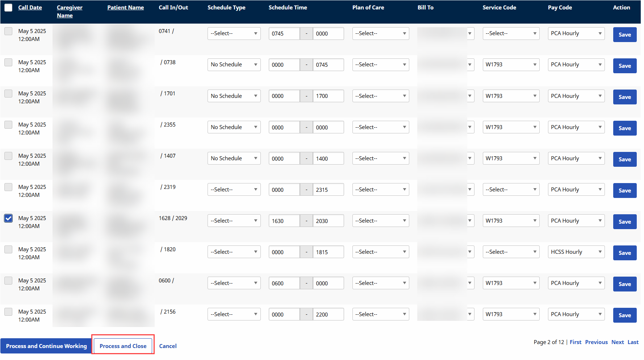Uncheck the checkbox for the 1628 / 2029 call row

tap(8, 218)
